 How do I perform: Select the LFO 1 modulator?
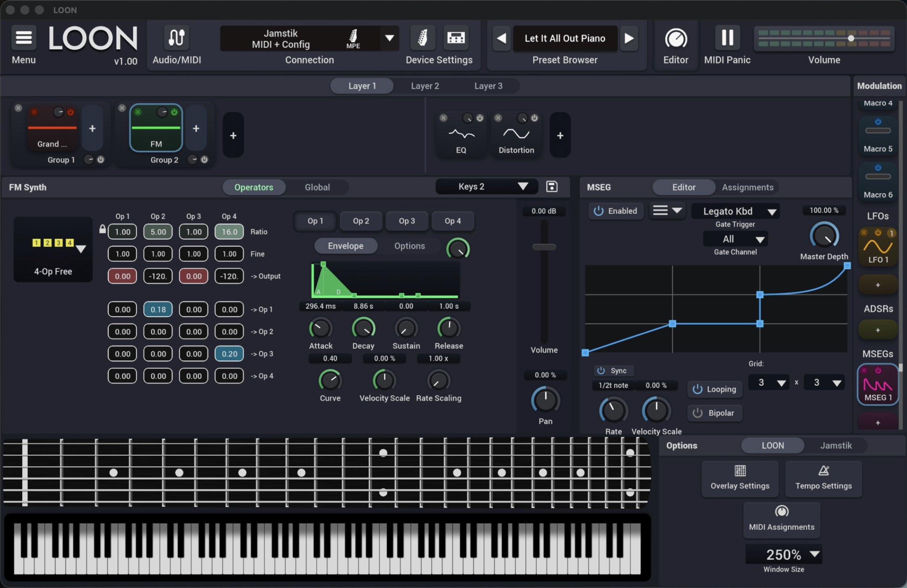(878, 248)
